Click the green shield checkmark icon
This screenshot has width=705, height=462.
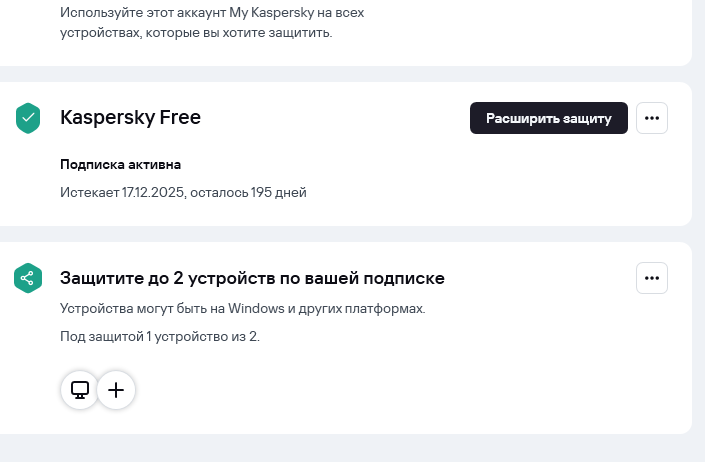(x=28, y=118)
